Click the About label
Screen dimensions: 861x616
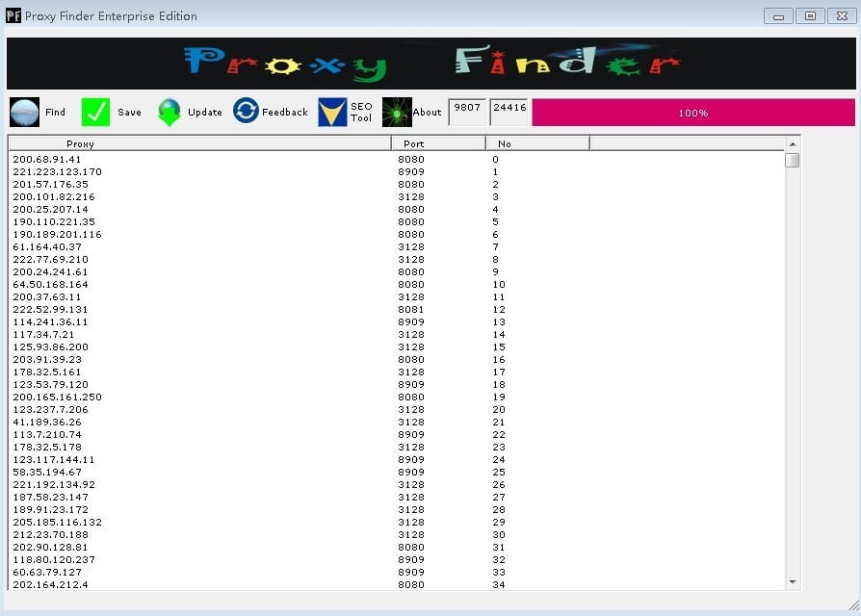[x=427, y=112]
